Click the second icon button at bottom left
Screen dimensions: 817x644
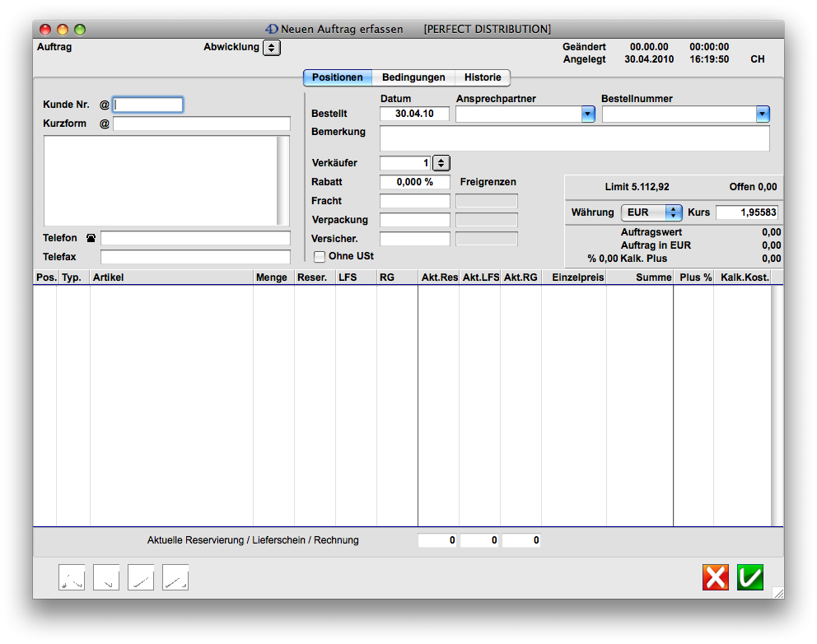pos(106,577)
